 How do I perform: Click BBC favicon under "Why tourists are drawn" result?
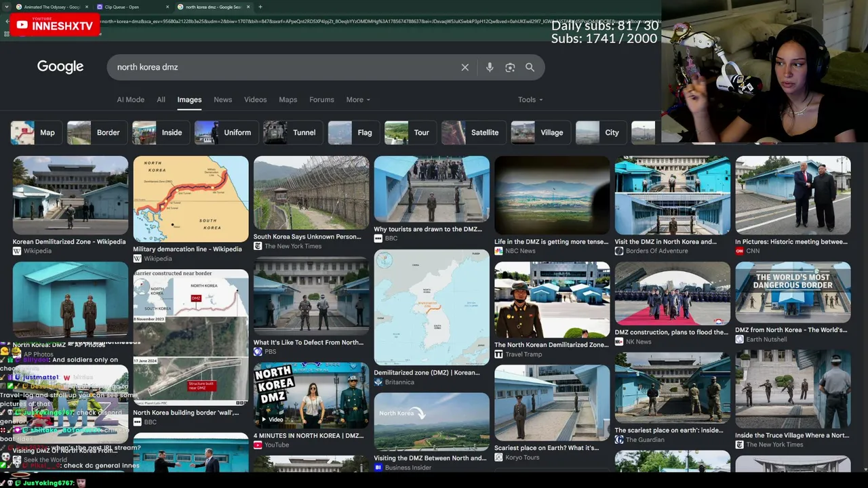(x=378, y=239)
